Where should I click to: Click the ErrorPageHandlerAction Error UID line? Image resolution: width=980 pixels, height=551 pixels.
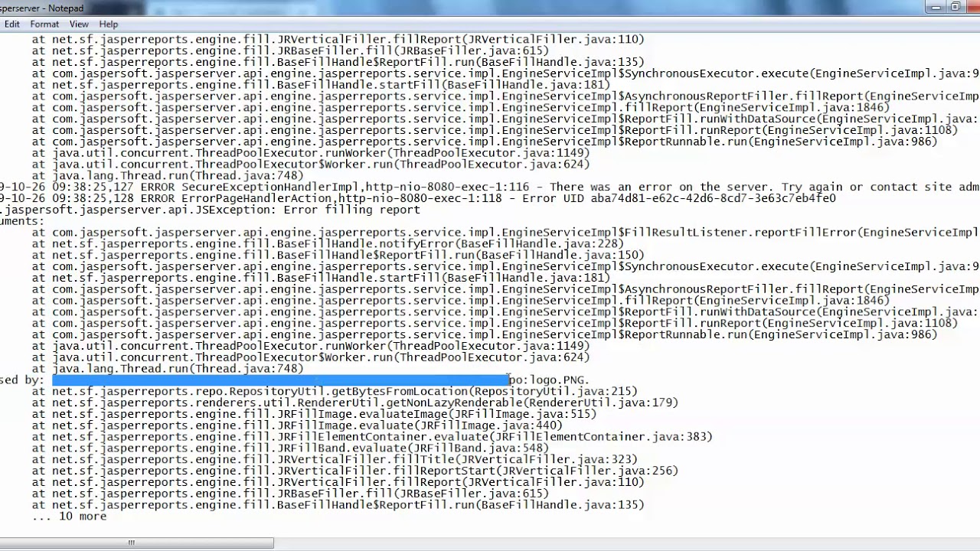418,198
